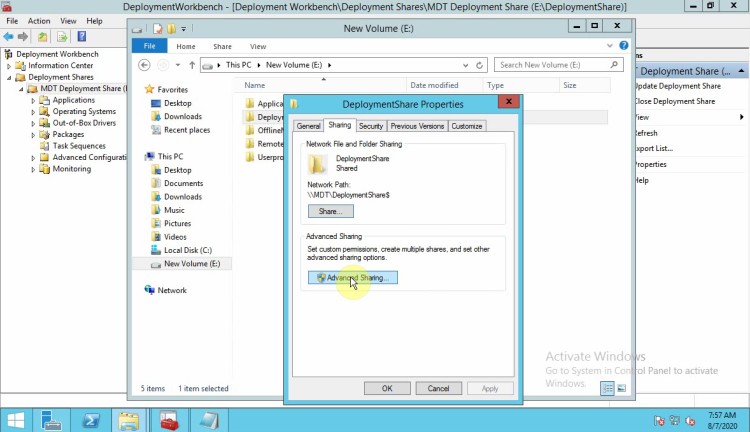Open PowerShell from the taskbar

coord(88,419)
